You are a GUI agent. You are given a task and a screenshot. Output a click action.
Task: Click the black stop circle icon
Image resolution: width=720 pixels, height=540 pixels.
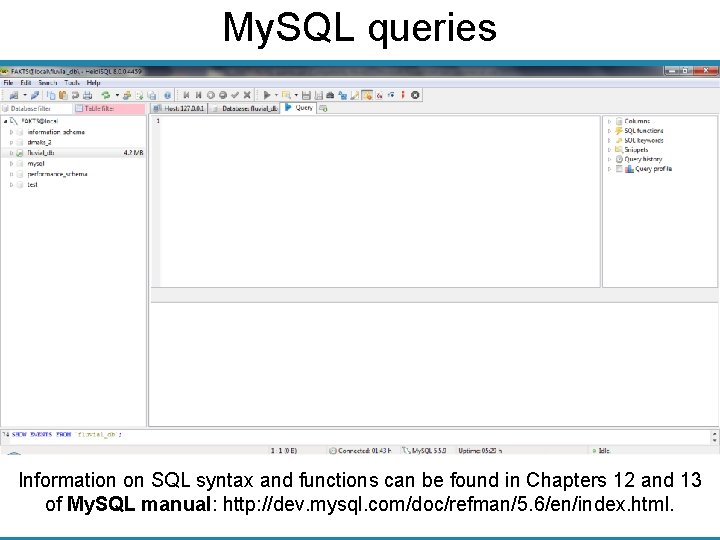tap(415, 95)
